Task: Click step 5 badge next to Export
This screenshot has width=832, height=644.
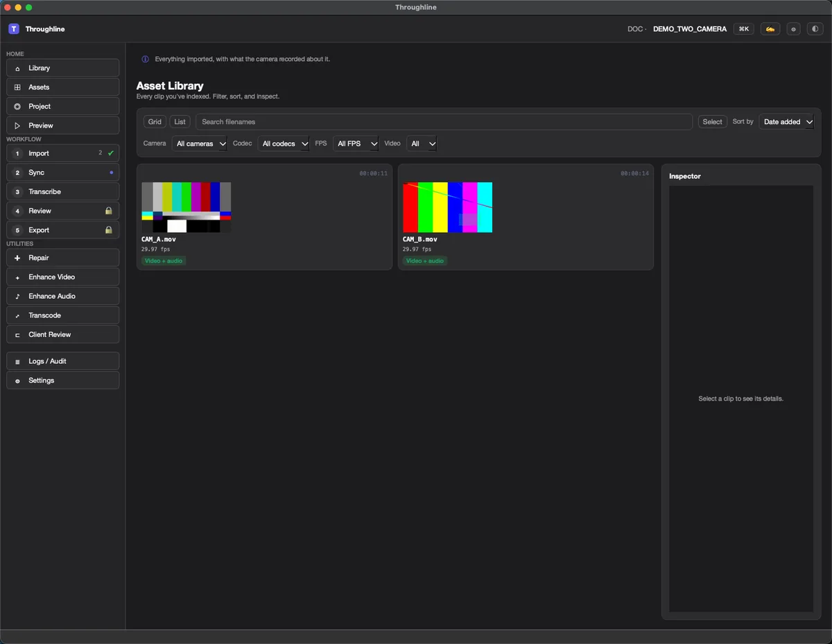Action: tap(17, 230)
